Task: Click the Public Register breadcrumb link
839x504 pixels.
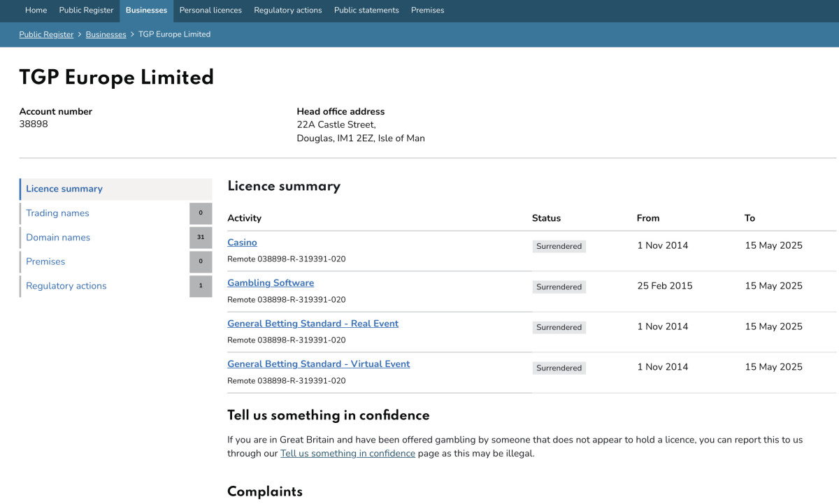Action: click(46, 34)
